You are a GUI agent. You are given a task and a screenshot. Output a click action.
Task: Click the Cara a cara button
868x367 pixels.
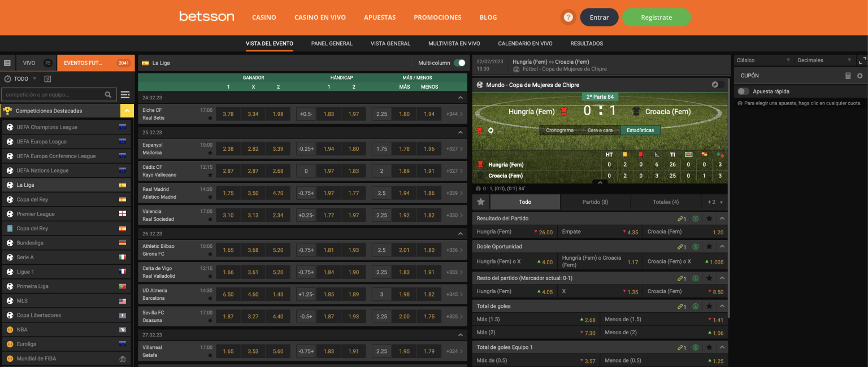pos(600,130)
